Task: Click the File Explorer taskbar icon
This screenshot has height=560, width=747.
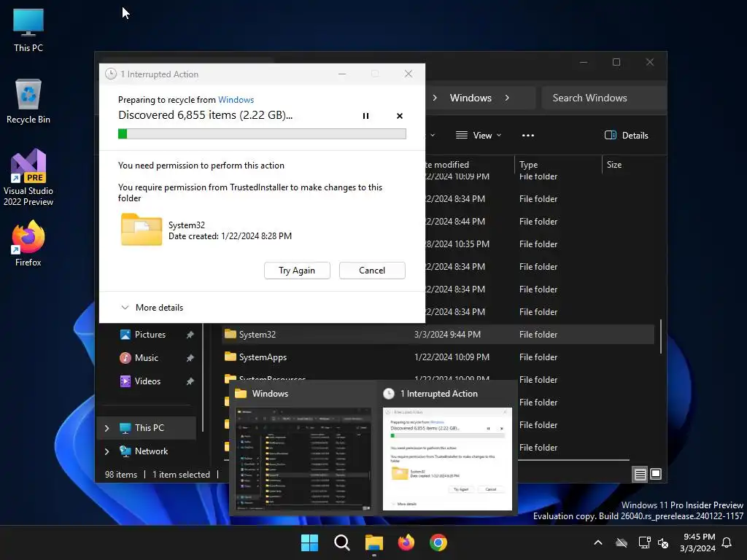Action: click(x=374, y=542)
